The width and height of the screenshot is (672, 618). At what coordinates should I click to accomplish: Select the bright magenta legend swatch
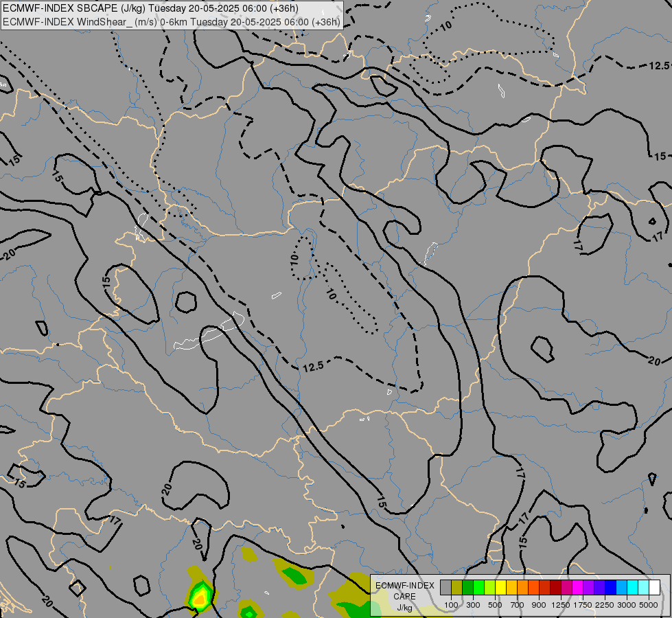[578, 587]
